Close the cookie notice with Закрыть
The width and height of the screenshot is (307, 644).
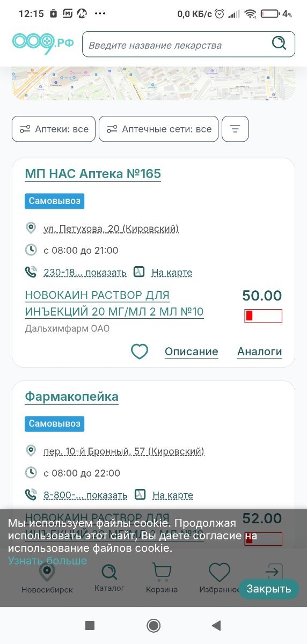[x=269, y=589]
